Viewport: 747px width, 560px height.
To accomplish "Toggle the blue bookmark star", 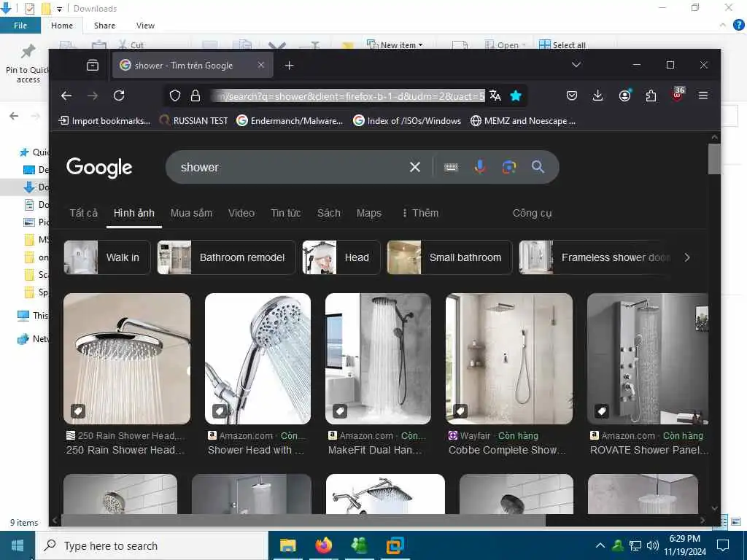I will [x=516, y=96].
